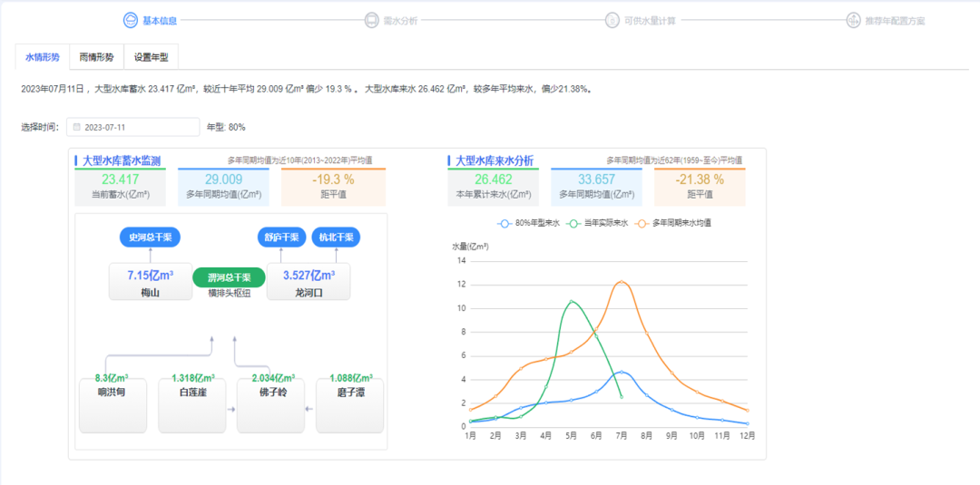The image size is (980, 485).
Task: Click the -19.3 % 距平值 stat card
Action: pos(333,187)
